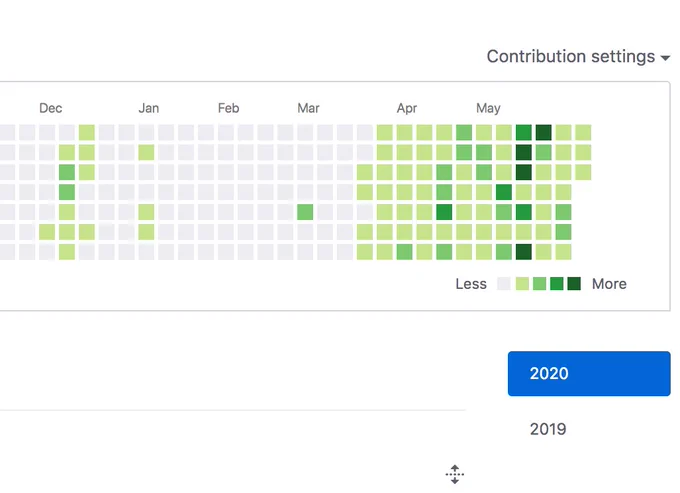The image size is (680, 493).
Task: Click the May month label
Action: (x=488, y=108)
